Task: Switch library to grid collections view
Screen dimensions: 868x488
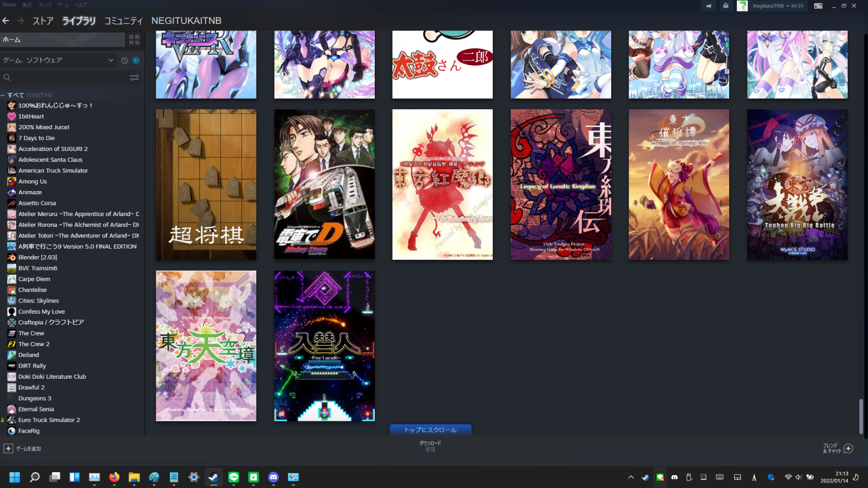Action: click(134, 40)
